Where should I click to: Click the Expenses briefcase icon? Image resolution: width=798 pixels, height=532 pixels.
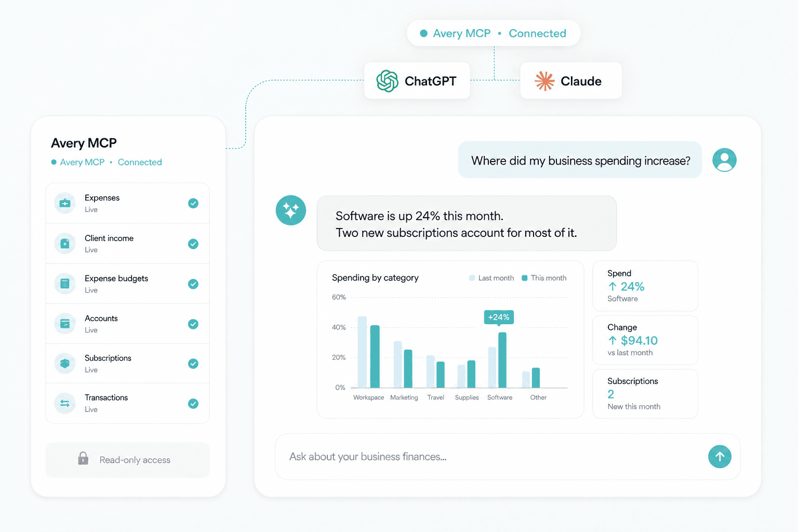pos(65,203)
